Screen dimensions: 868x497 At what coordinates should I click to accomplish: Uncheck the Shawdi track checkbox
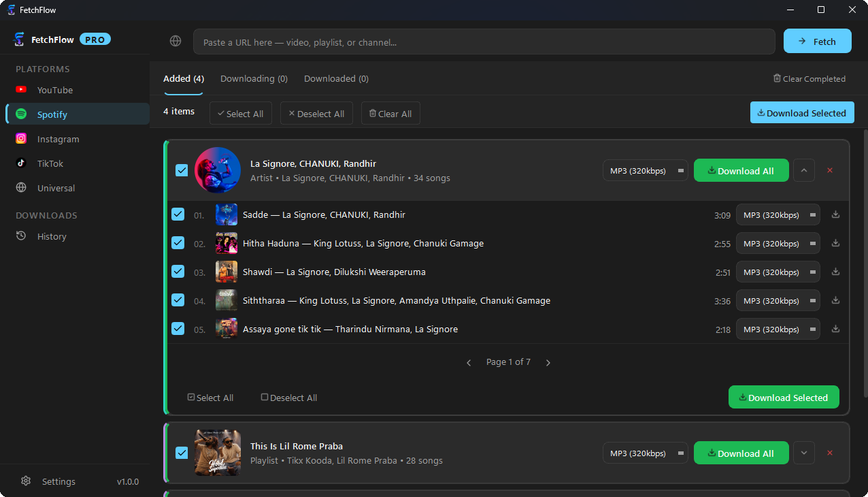coord(178,272)
